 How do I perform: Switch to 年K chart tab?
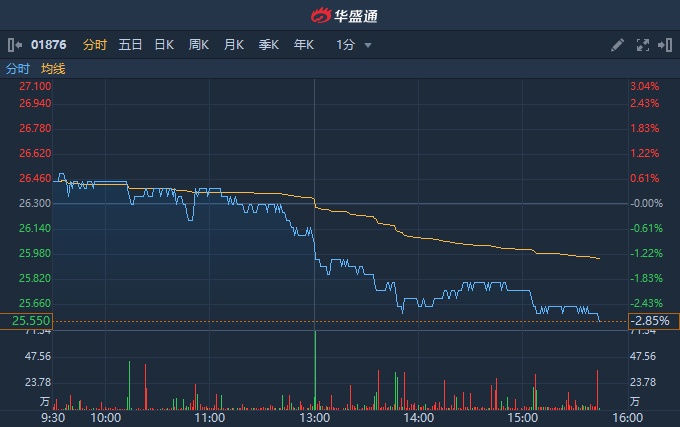(304, 45)
